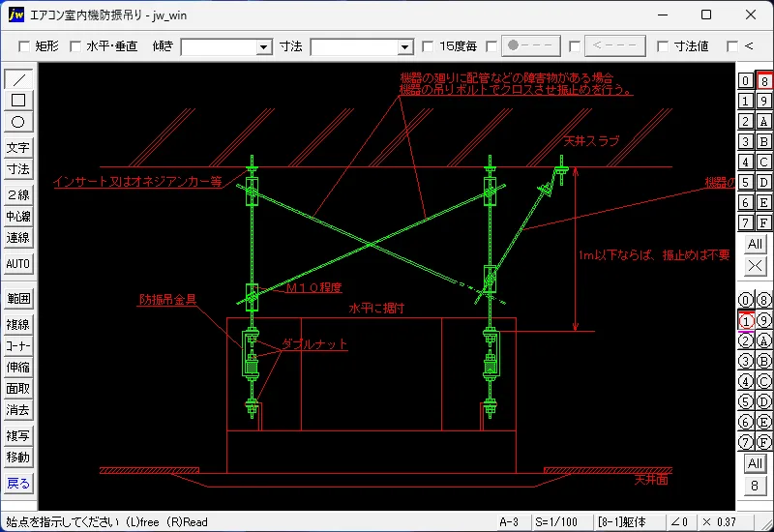
Task: Choose the 複写 copy tool
Action: coord(18,436)
